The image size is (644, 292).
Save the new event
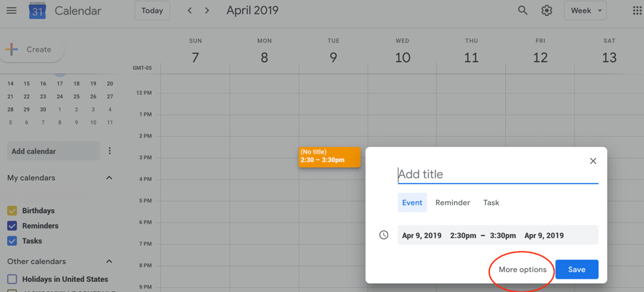[577, 269]
